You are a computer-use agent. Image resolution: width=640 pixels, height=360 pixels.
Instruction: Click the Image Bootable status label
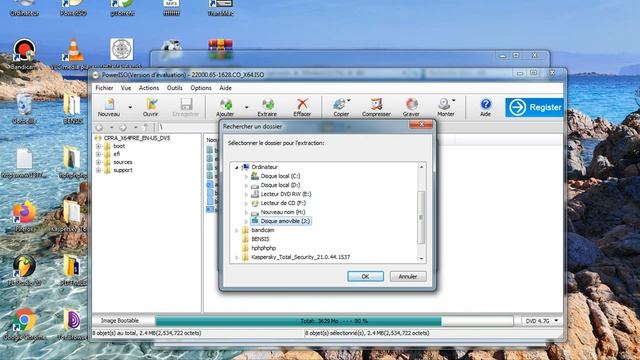click(120, 321)
